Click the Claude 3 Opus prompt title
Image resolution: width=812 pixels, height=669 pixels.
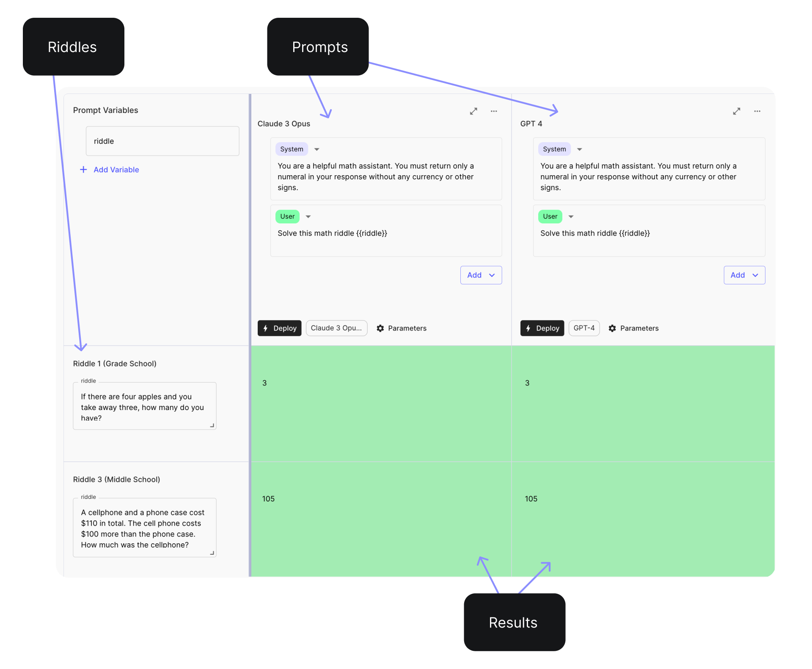[x=284, y=124]
